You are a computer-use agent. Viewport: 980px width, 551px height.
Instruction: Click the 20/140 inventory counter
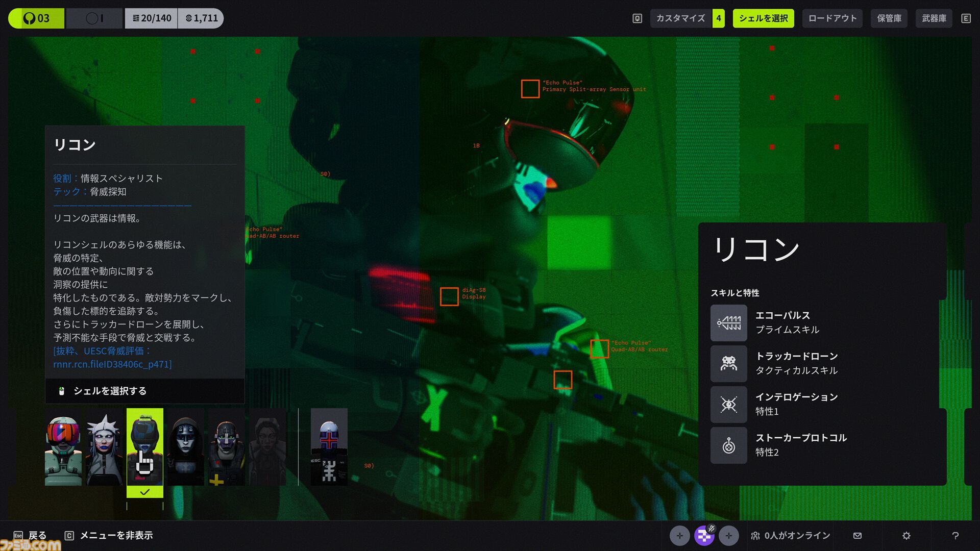(152, 18)
